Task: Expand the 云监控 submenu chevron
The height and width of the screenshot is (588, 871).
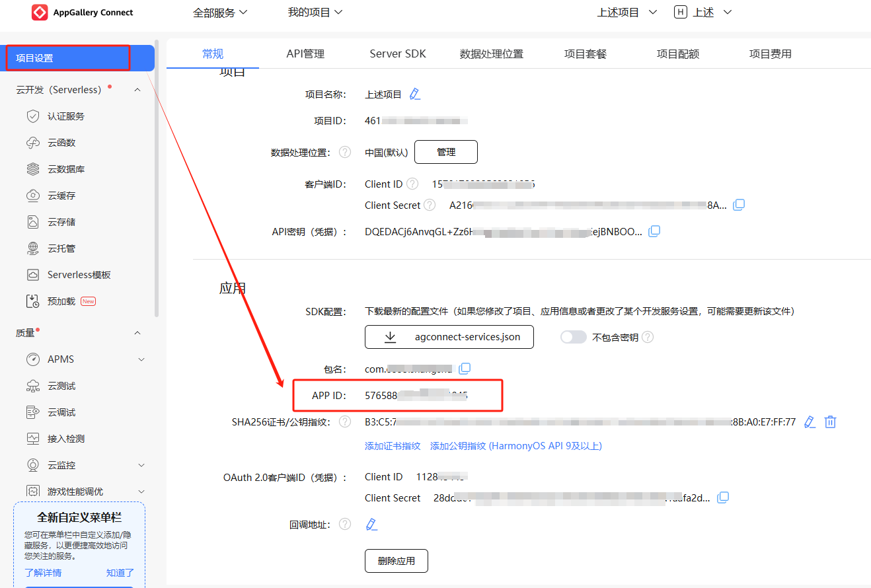Action: (x=141, y=465)
